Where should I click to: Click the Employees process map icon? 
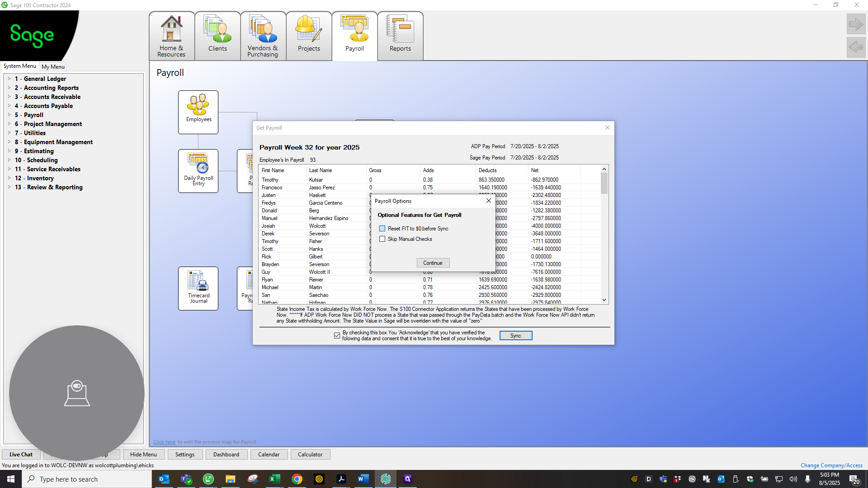coord(198,112)
